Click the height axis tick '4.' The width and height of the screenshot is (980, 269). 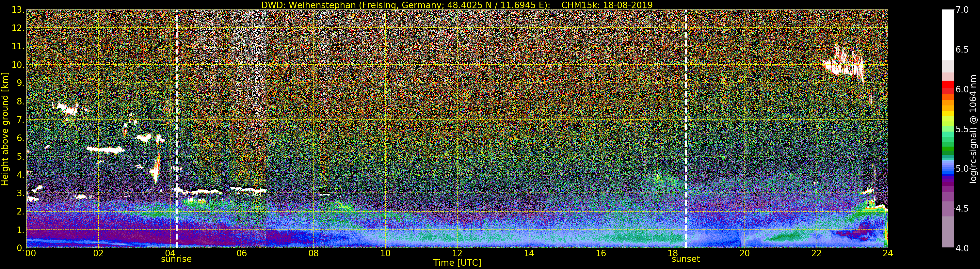coord(20,175)
